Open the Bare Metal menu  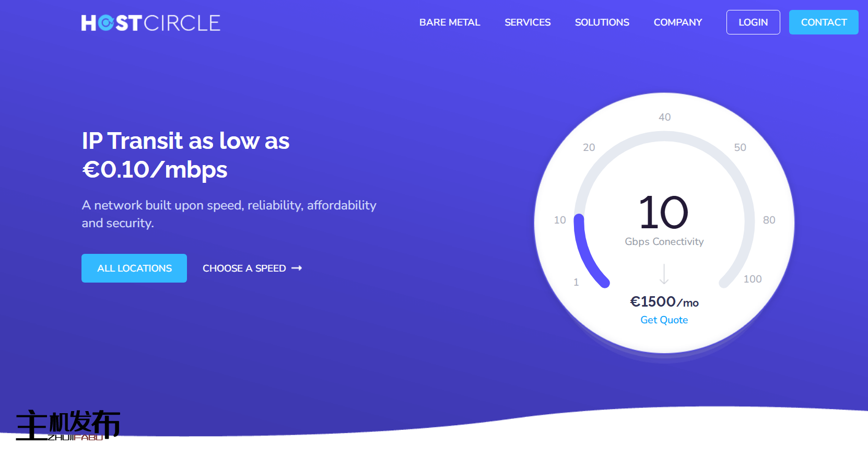pyautogui.click(x=449, y=22)
